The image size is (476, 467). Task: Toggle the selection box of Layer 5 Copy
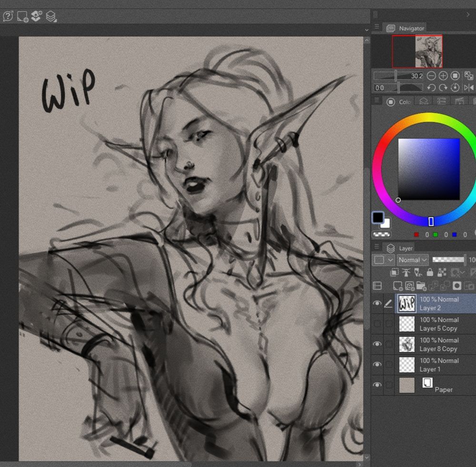[x=389, y=324]
